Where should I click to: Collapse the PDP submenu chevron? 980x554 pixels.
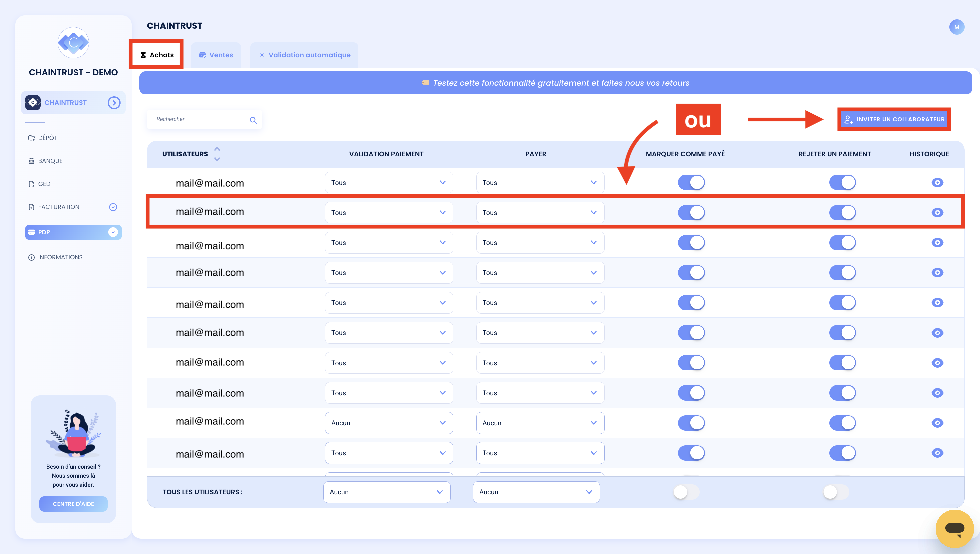[x=113, y=232]
